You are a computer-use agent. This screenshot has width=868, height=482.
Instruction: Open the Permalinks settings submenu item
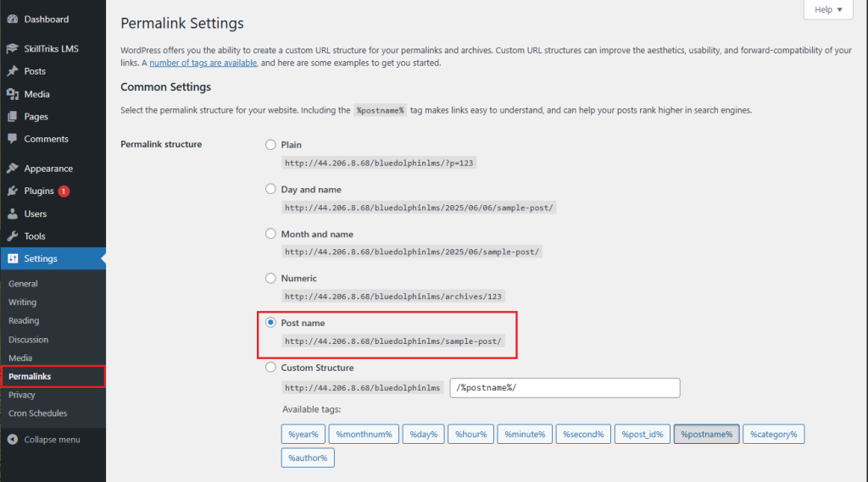point(30,376)
